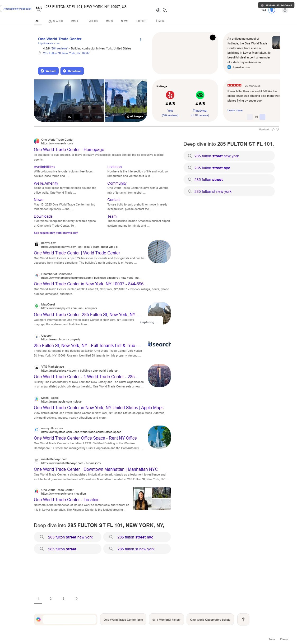297x644 pixels.
Task: Click the next review arrow in review card
Action: click(x=262, y=117)
